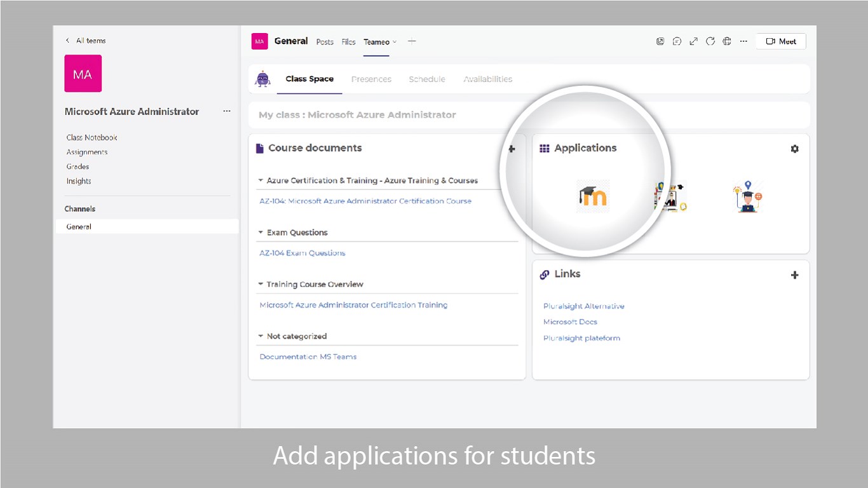The height and width of the screenshot is (488, 868).
Task: Click the MA team avatar in channel header
Action: 259,41
